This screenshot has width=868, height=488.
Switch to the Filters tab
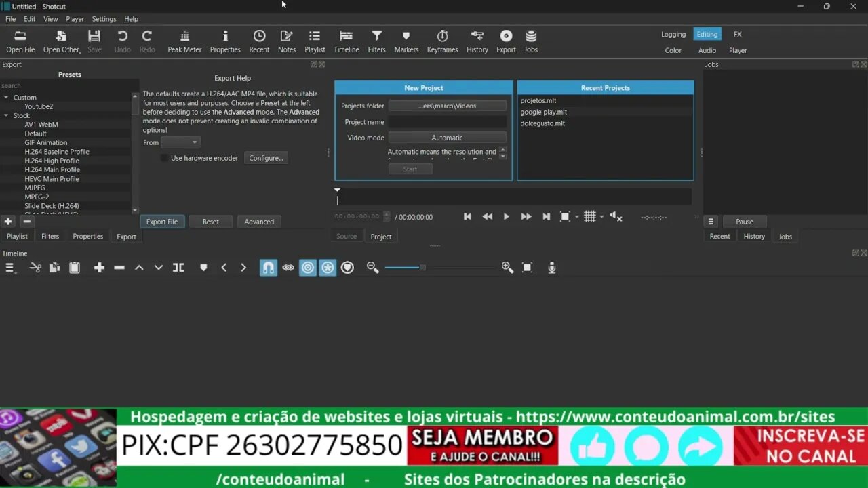pyautogui.click(x=50, y=237)
